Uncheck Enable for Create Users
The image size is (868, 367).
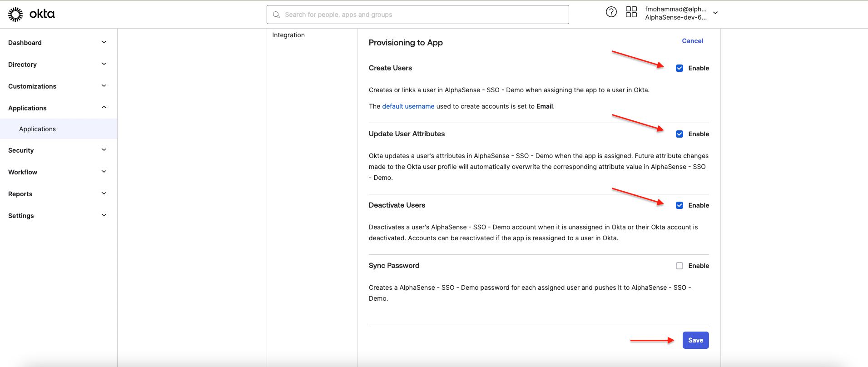point(680,68)
